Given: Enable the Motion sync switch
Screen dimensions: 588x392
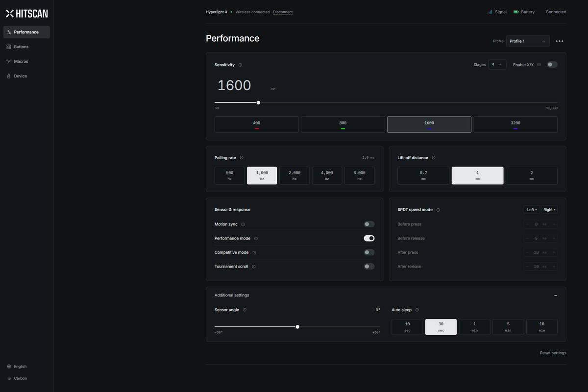Looking at the screenshot, I should click(369, 224).
